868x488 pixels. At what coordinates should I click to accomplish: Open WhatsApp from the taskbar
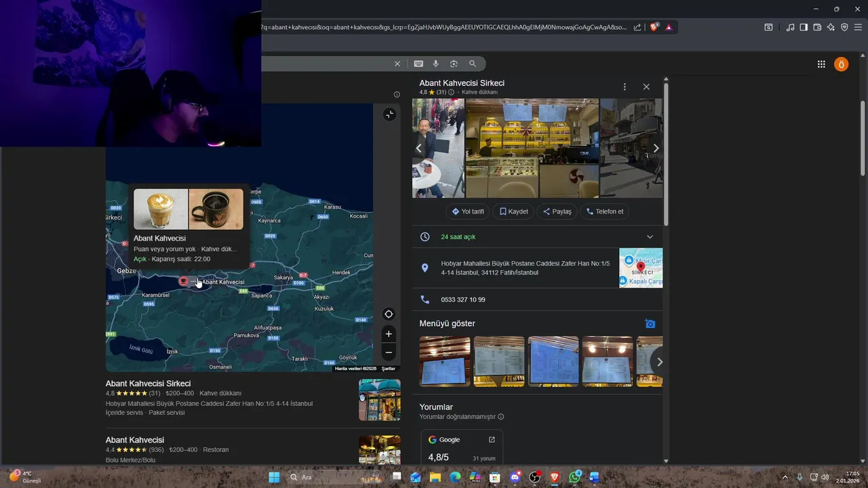[x=575, y=477]
